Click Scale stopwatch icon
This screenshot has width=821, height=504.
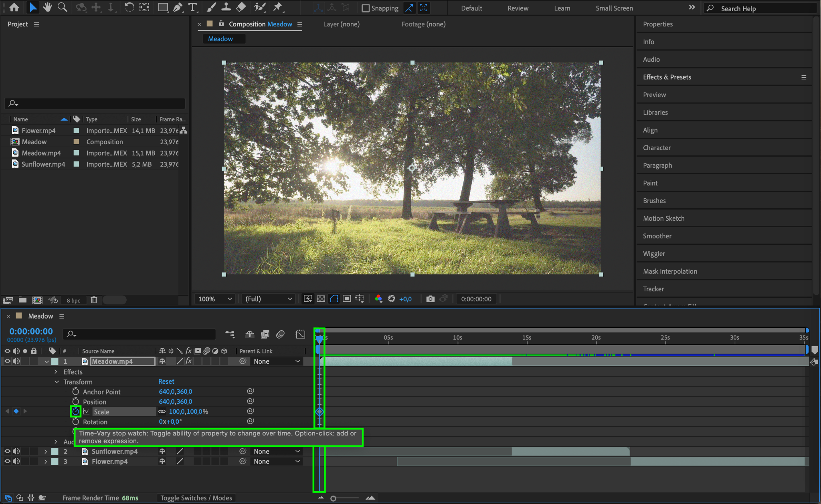pos(75,411)
